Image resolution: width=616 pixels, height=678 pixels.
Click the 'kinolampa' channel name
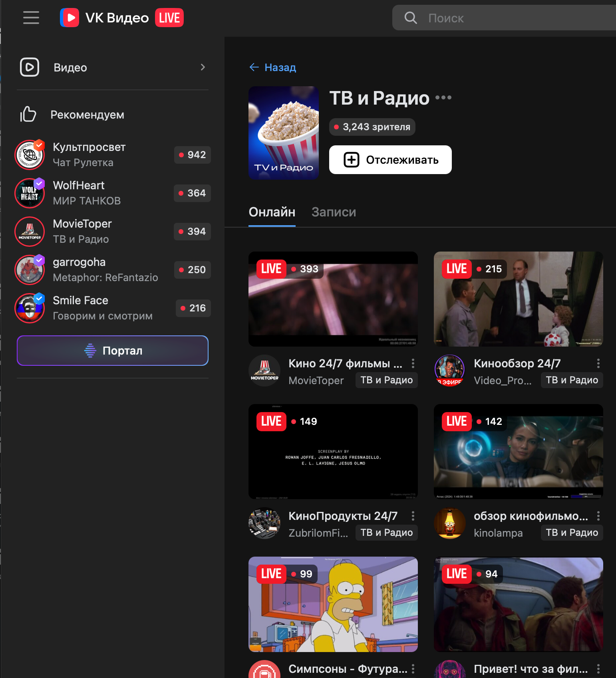click(x=498, y=533)
